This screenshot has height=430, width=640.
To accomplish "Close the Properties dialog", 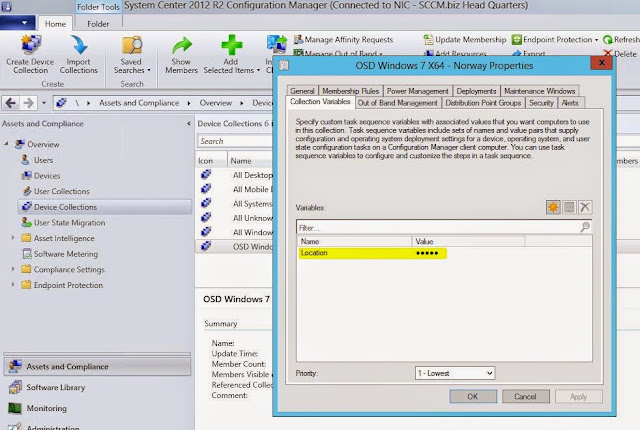I will 601,63.
